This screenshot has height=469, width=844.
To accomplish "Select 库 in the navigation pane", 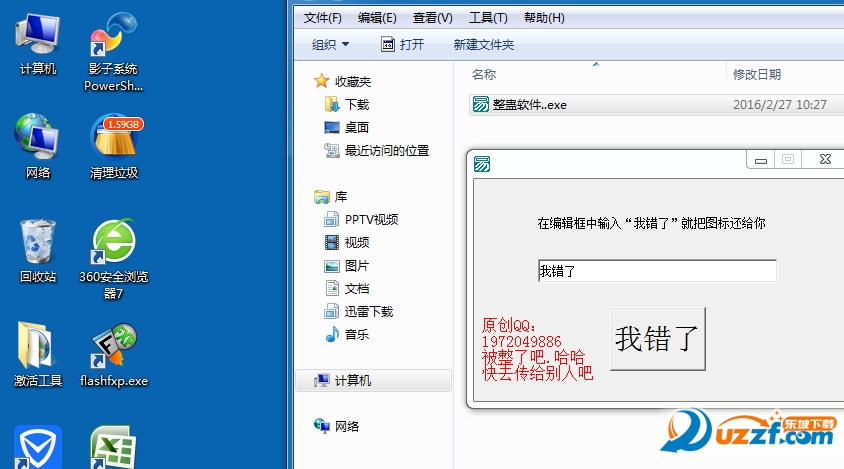I will coord(331,197).
